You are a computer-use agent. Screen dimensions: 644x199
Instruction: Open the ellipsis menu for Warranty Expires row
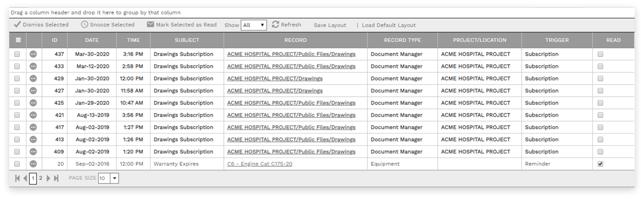click(x=33, y=164)
